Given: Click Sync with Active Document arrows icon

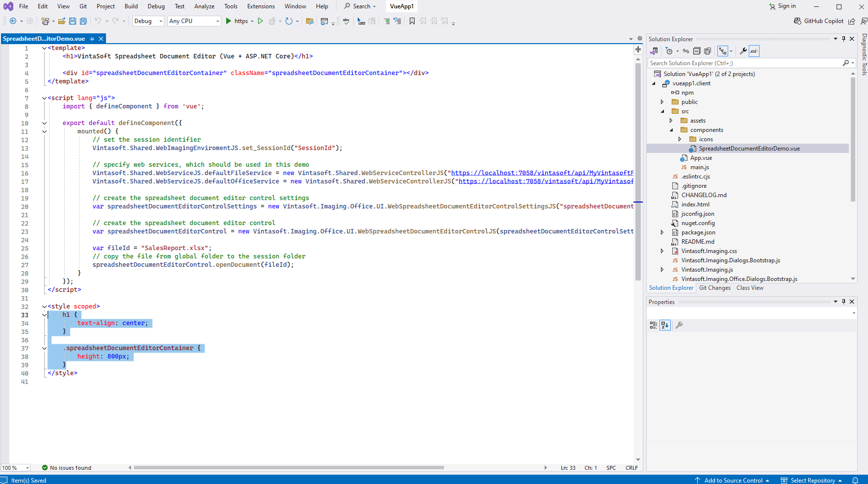Looking at the screenshot, I should (x=686, y=51).
